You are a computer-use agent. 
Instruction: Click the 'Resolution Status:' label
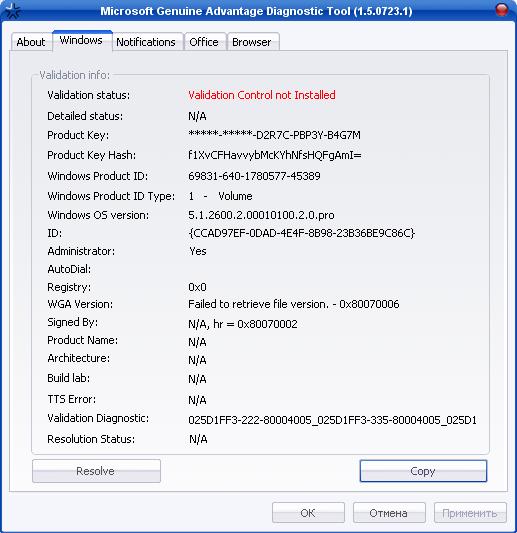91,439
